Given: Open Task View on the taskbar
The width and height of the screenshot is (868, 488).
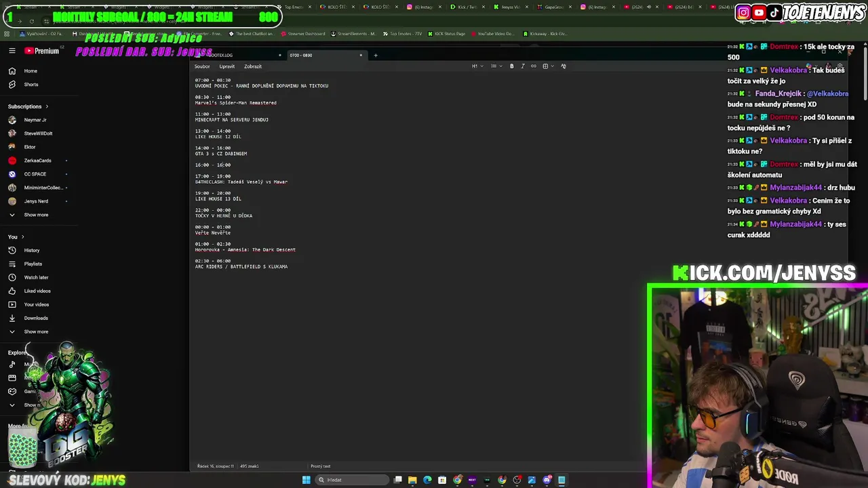Looking at the screenshot, I should 397,480.
